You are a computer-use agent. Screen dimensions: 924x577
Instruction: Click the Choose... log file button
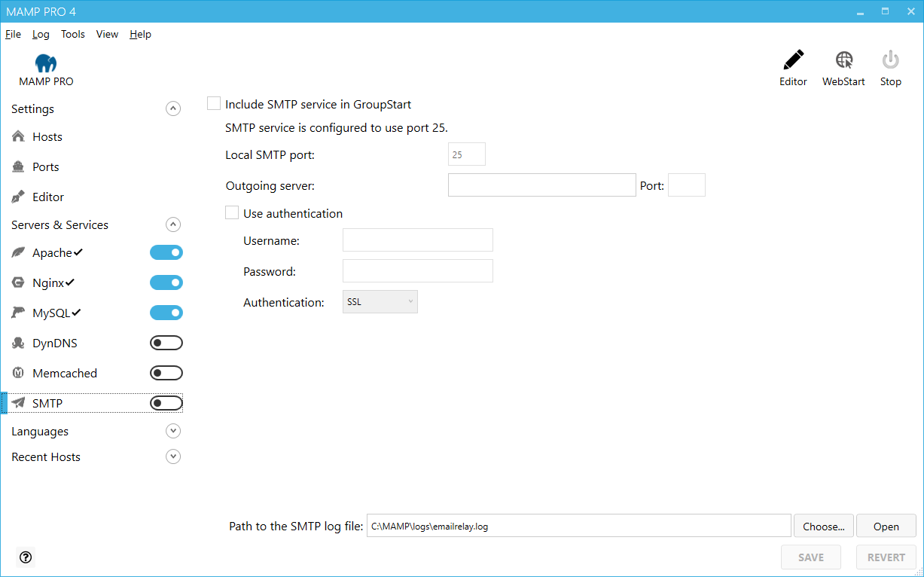pyautogui.click(x=824, y=526)
